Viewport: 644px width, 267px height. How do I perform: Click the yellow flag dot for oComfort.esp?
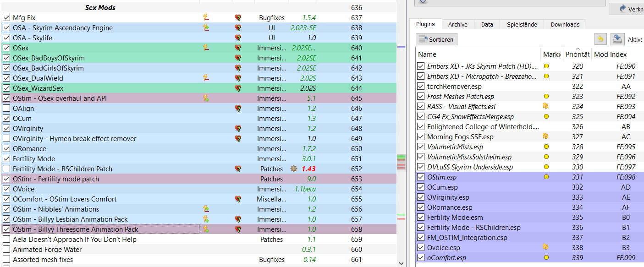[546, 258]
